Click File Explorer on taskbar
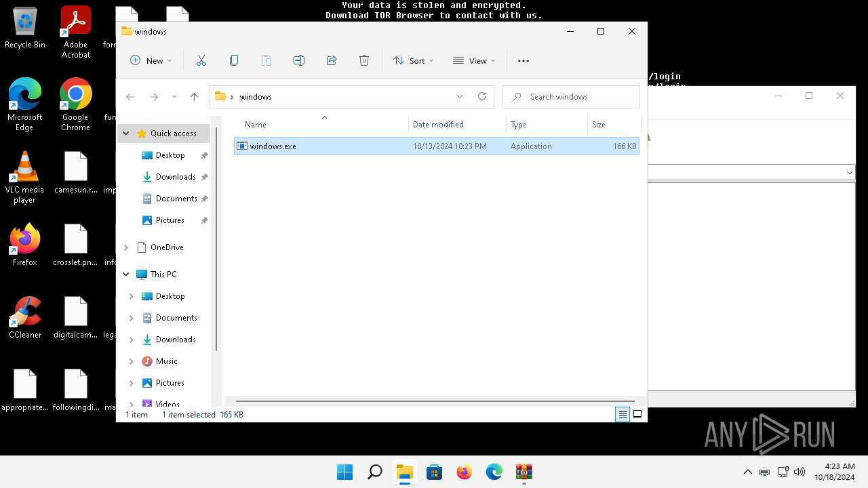Image resolution: width=868 pixels, height=488 pixels. [405, 472]
